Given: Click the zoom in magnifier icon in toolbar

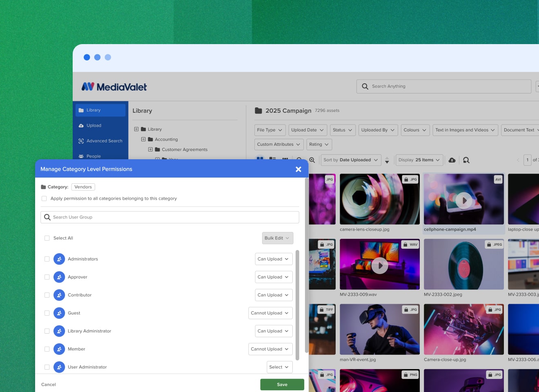Looking at the screenshot, I should pos(312,160).
